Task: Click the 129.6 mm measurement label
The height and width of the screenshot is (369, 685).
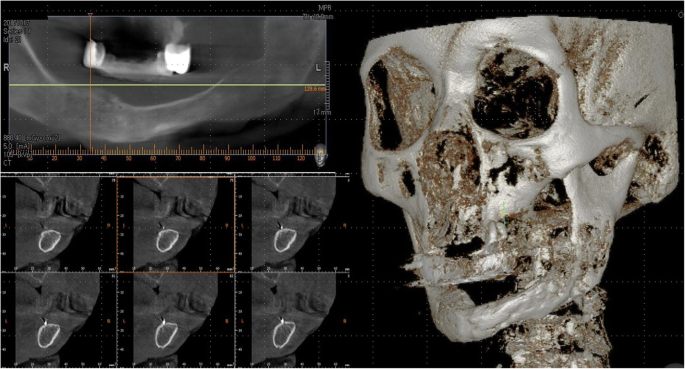Action: [x=315, y=89]
